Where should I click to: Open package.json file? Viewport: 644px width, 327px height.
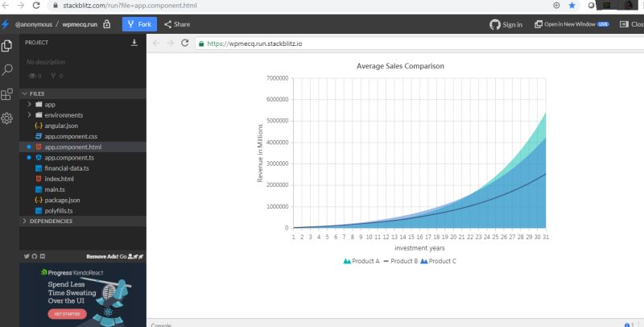pyautogui.click(x=83, y=200)
